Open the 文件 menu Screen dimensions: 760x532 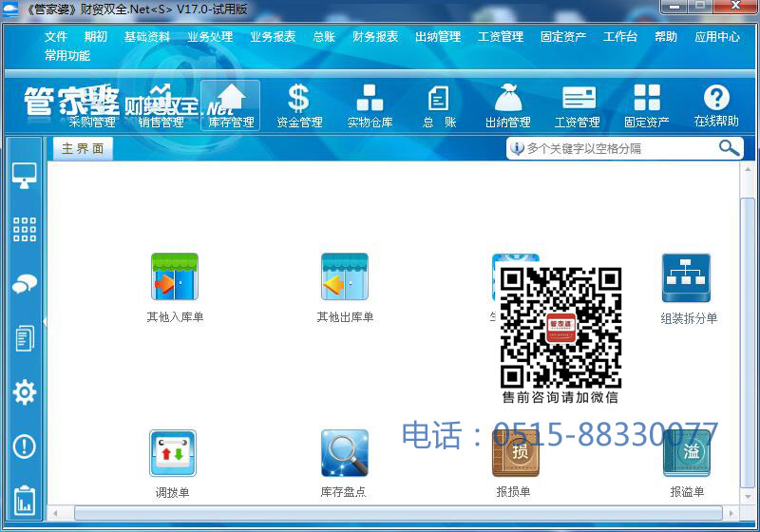(x=56, y=37)
